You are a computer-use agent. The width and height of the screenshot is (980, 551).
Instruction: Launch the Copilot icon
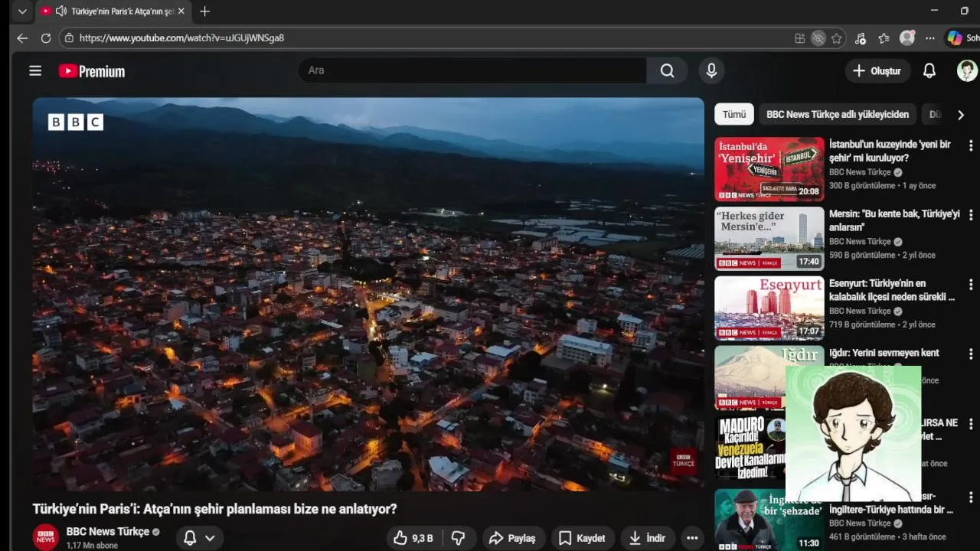pos(955,38)
